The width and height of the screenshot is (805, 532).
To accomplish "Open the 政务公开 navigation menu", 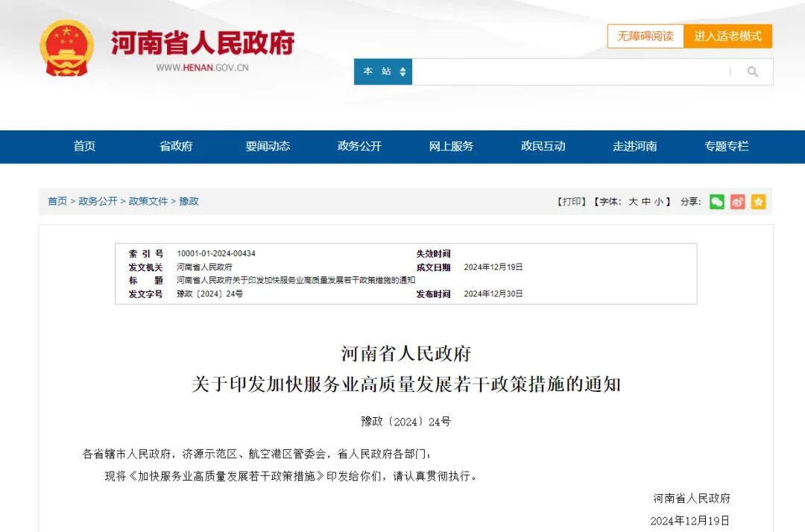I will point(359,147).
